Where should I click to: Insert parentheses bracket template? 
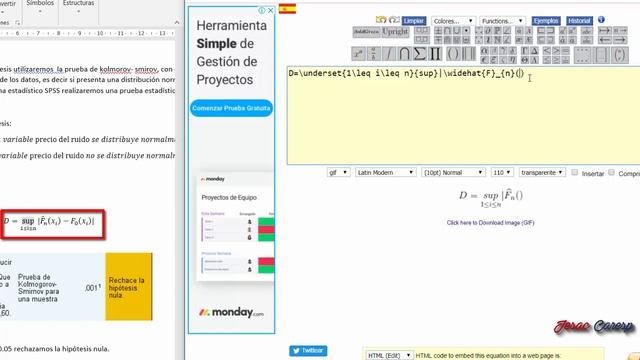click(x=453, y=54)
